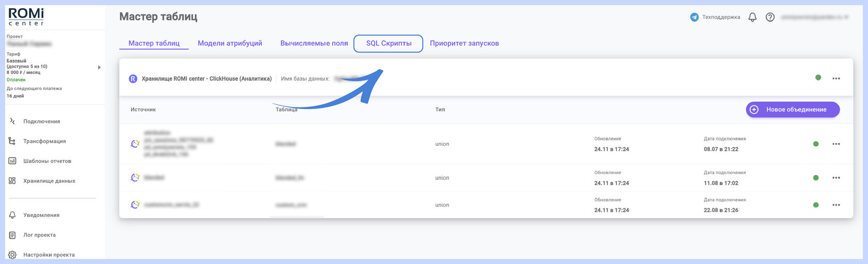This screenshot has width=868, height=264.
Task: Click storage title Хранилище ROMI center - ClickHouse
Action: [207, 79]
